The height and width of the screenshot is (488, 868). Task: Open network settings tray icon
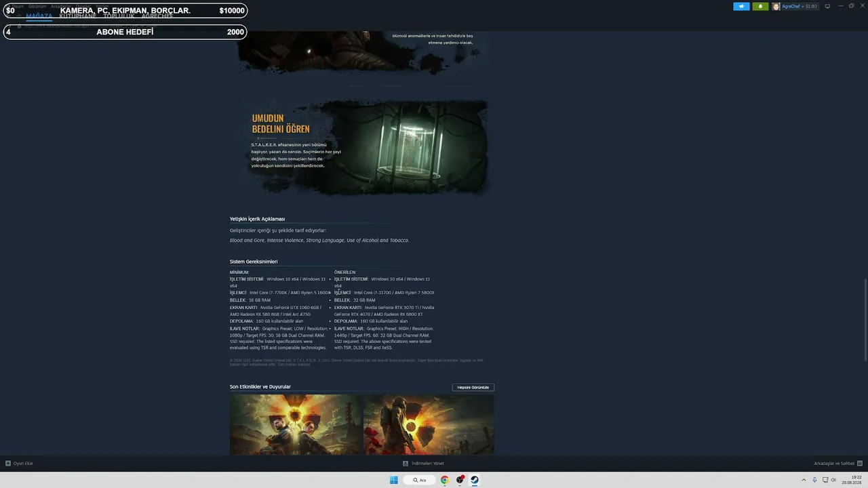(x=825, y=480)
